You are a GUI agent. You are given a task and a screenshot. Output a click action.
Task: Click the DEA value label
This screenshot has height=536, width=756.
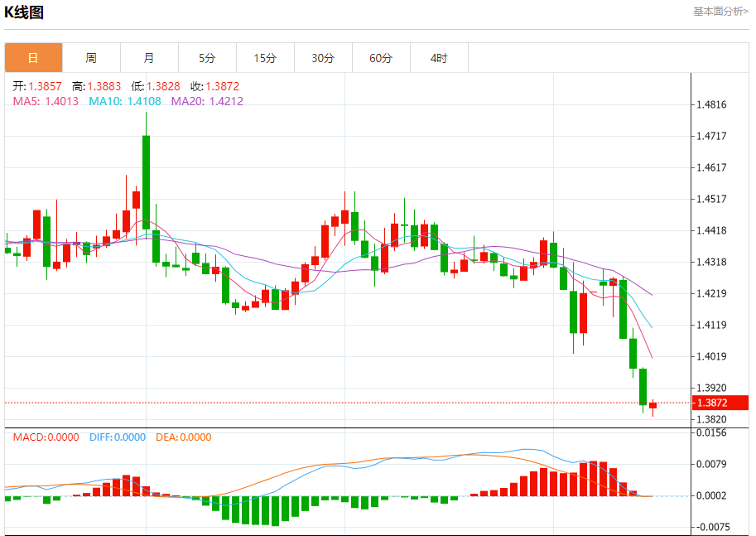click(184, 437)
